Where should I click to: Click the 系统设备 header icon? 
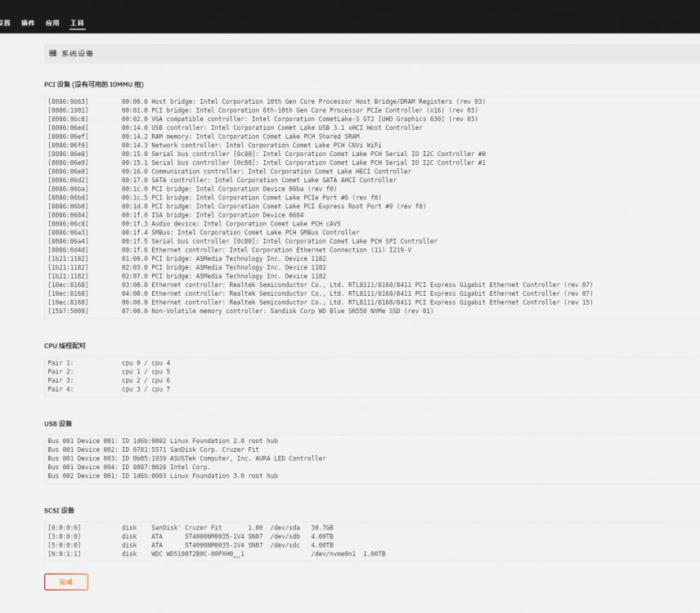click(52, 54)
